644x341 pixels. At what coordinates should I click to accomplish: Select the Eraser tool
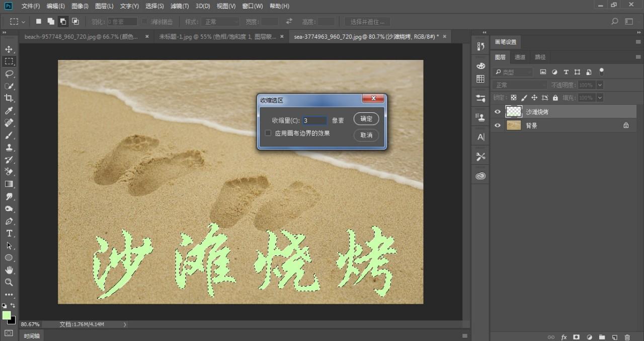[9, 172]
